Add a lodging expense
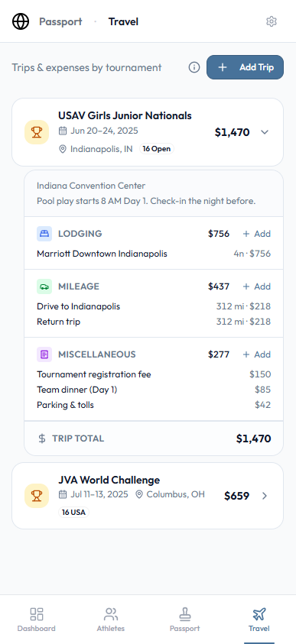This screenshot has height=644, width=296. pyautogui.click(x=256, y=234)
